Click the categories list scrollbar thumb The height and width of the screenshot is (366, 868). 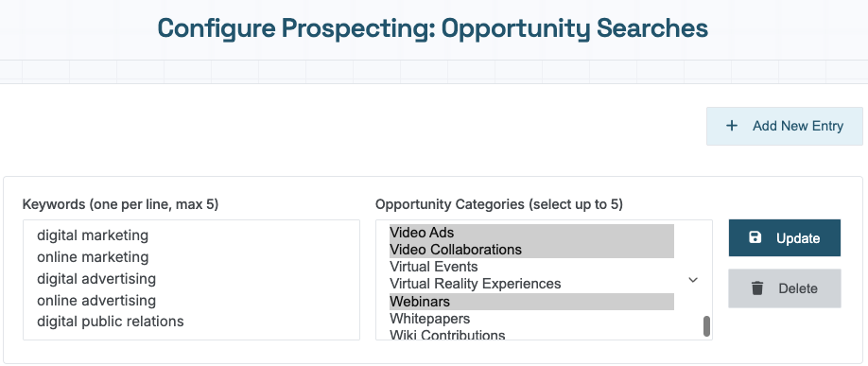706,326
